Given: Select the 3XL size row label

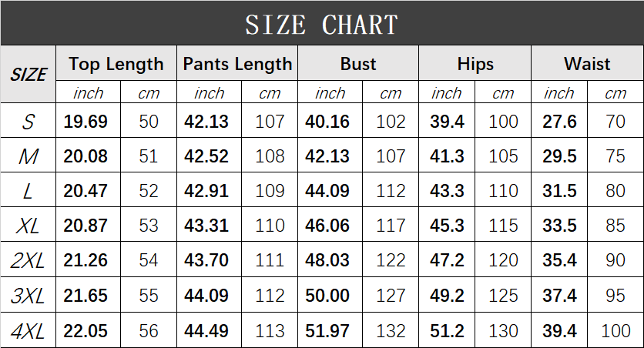Looking at the screenshot, I should pos(29,296).
